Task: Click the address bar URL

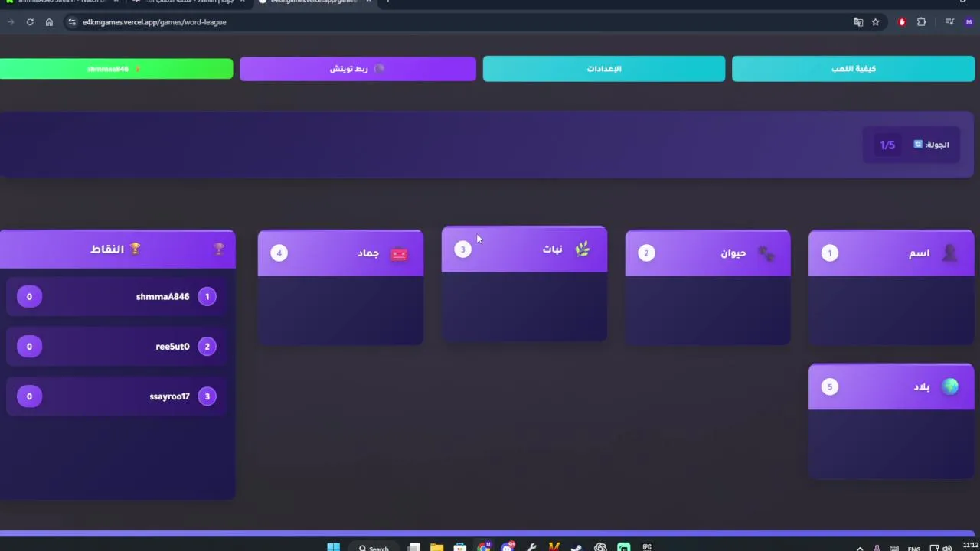Action: [x=155, y=22]
